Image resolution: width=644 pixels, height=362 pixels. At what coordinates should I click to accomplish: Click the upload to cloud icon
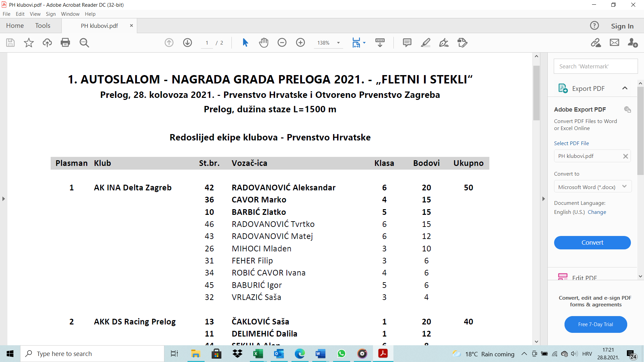tap(47, 43)
